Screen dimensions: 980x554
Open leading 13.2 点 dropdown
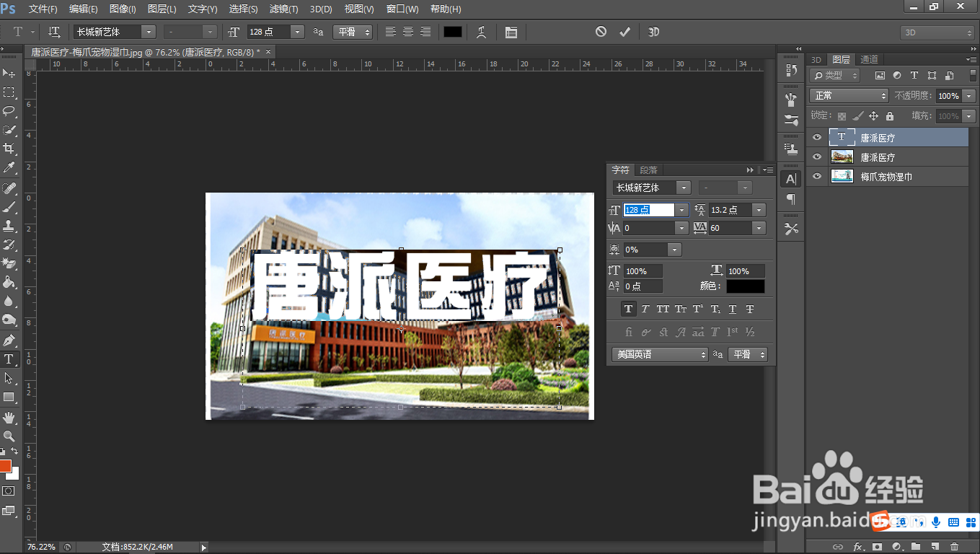pyautogui.click(x=759, y=210)
